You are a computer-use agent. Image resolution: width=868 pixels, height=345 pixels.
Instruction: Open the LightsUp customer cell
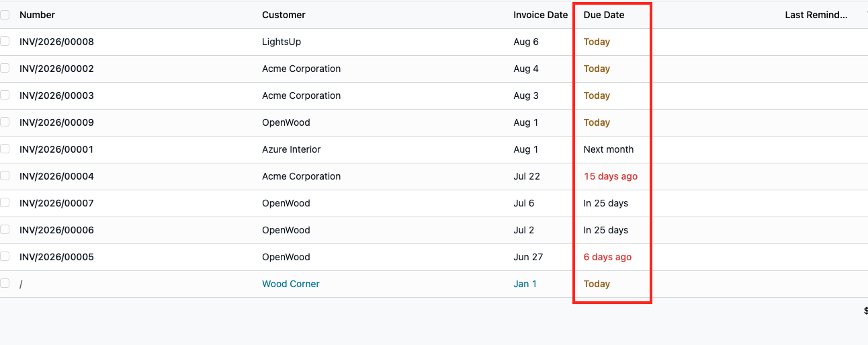[x=281, y=42]
